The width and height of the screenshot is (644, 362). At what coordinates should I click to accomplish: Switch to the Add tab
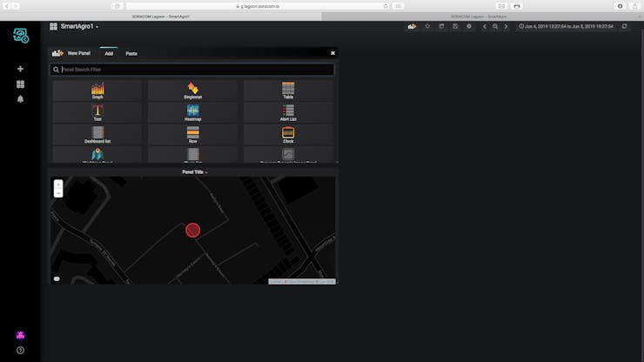coord(109,53)
